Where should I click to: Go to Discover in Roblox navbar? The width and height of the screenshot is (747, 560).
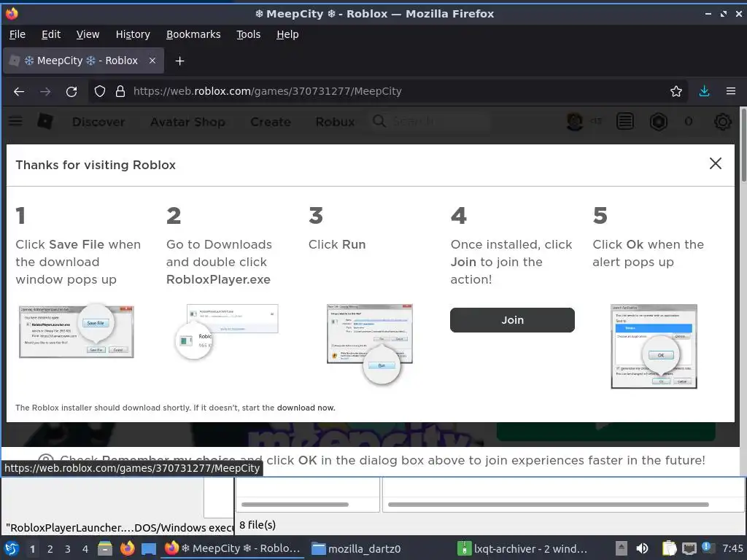(x=98, y=122)
